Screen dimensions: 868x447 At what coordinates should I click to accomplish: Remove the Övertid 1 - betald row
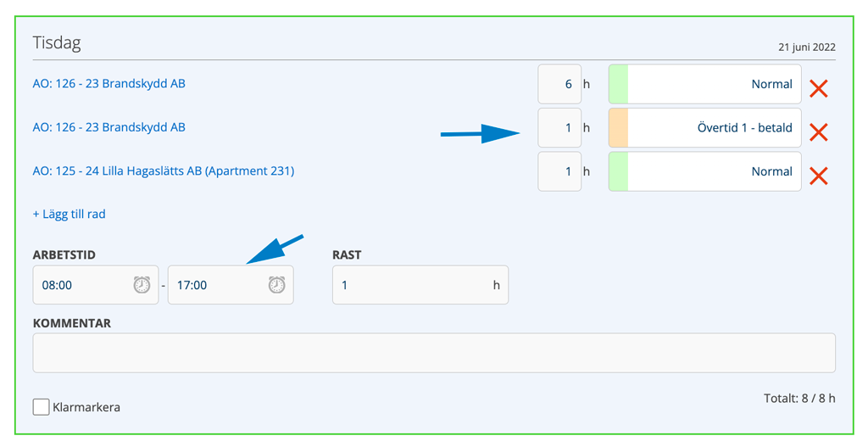(x=818, y=131)
